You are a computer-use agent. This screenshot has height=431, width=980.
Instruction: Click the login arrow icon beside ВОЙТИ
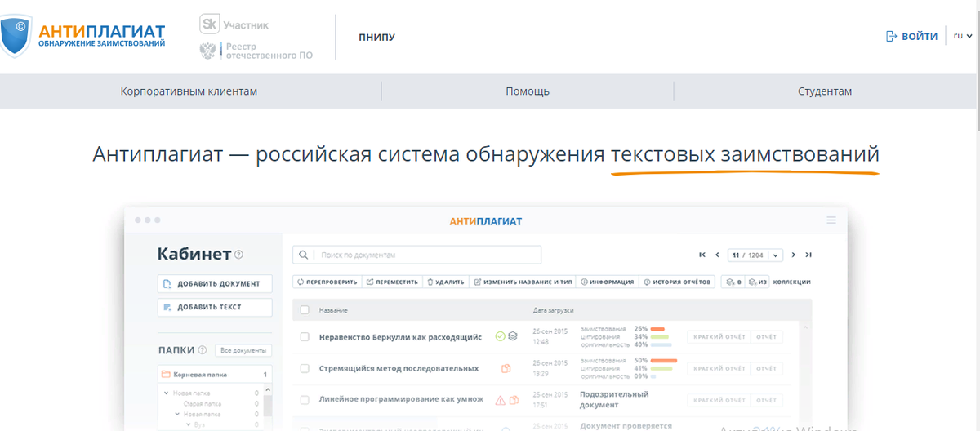pos(892,37)
